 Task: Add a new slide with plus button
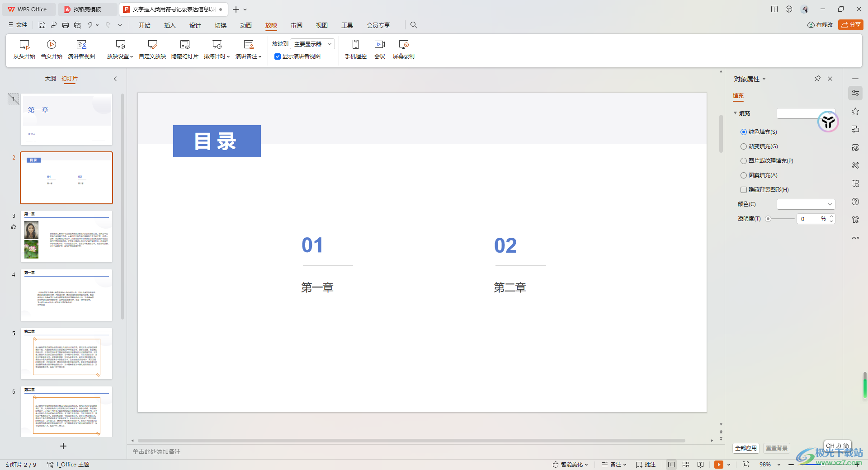[63, 446]
